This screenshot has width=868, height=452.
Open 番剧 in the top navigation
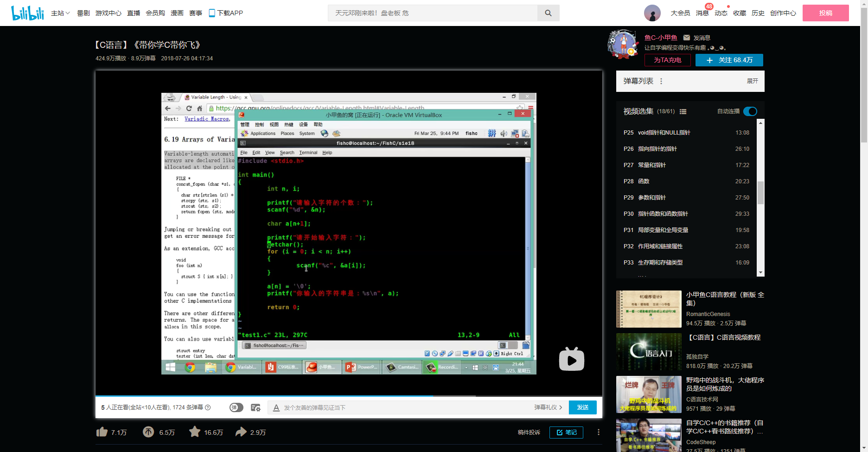[83, 13]
